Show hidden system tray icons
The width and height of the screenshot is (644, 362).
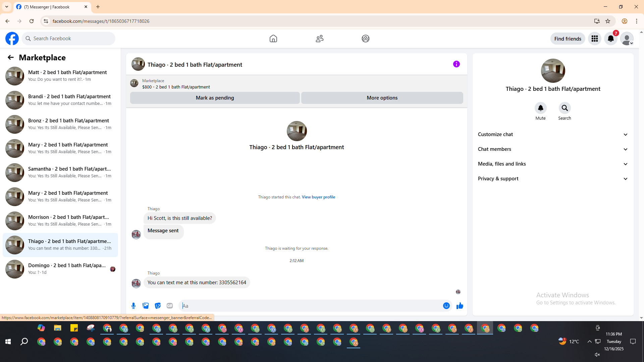[589, 342]
